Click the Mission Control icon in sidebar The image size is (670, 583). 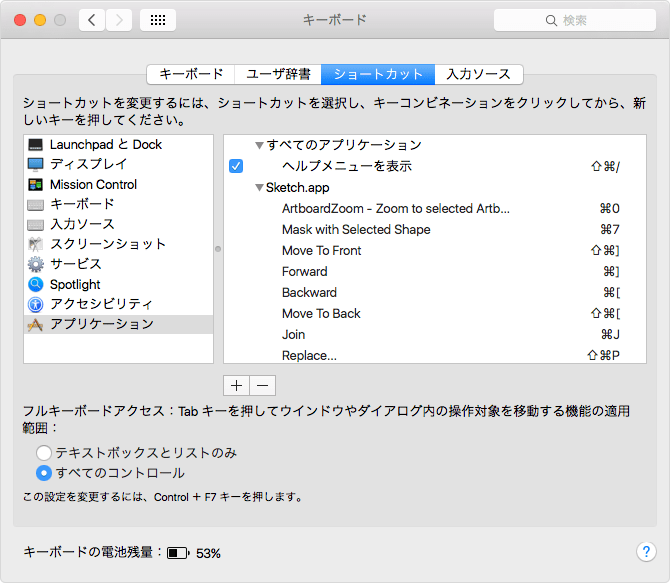click(36, 185)
